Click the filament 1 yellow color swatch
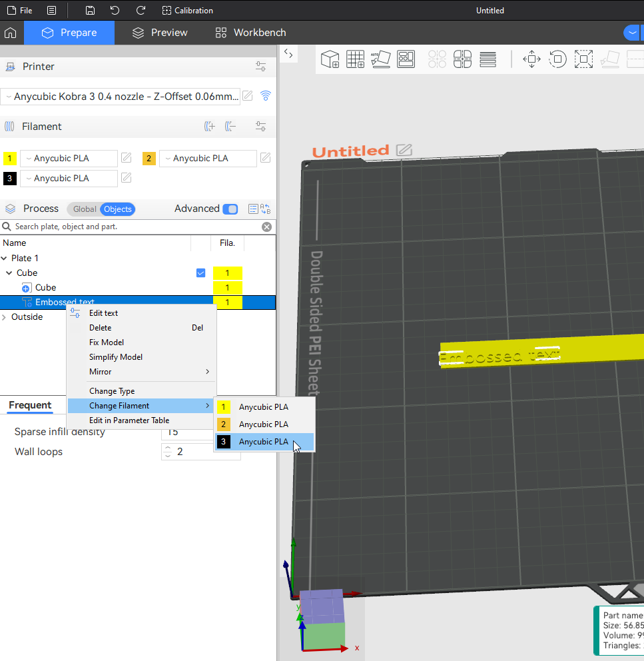Image resolution: width=644 pixels, height=661 pixels. pyautogui.click(x=11, y=159)
